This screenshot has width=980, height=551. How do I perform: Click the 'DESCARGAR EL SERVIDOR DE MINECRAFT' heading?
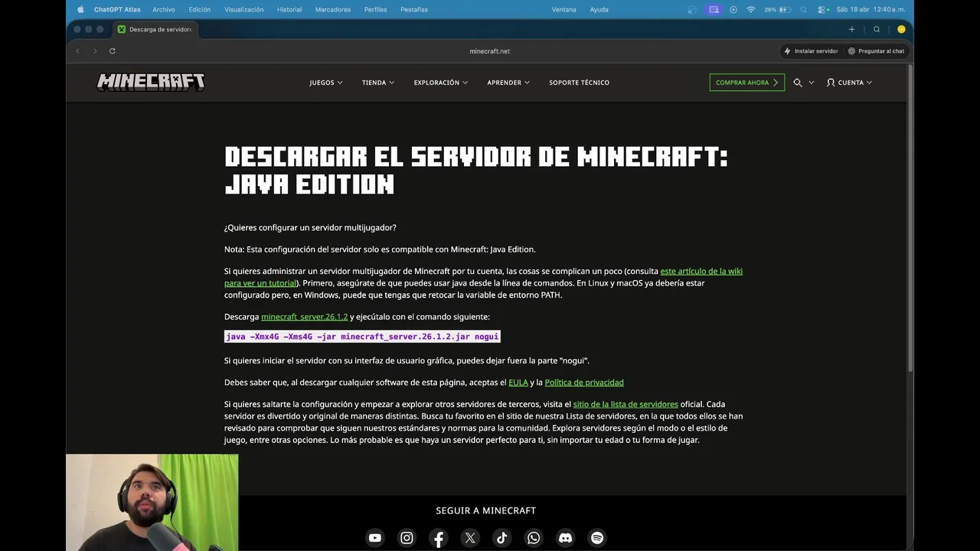[476, 171]
